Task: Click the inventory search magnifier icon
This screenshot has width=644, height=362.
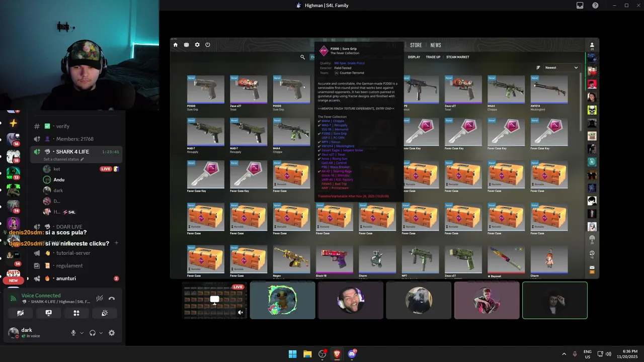Action: click(302, 57)
